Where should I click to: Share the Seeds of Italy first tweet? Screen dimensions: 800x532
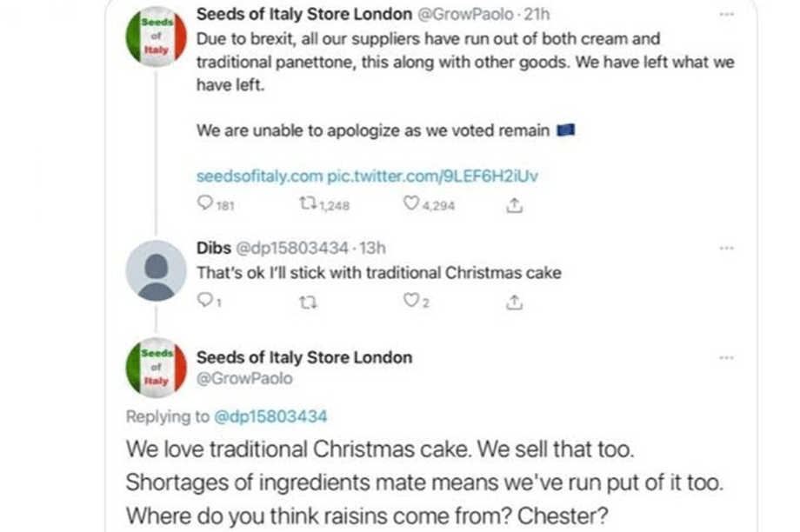point(514,205)
